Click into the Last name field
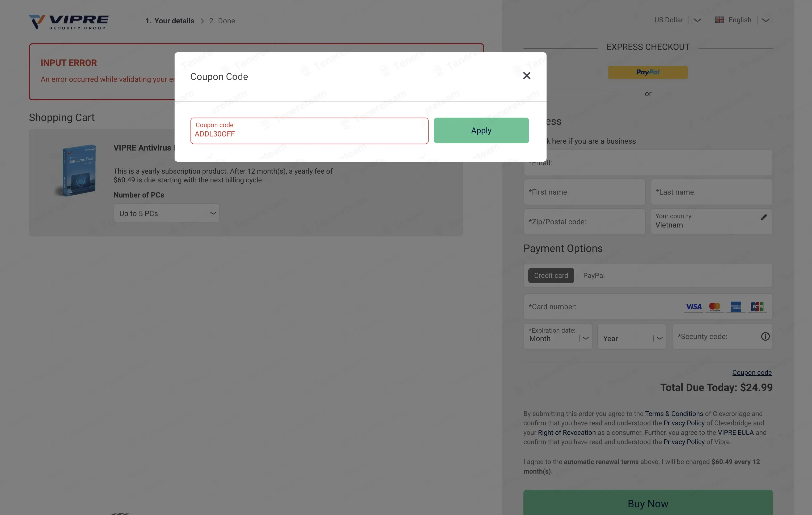Screen dimensions: 812x515 [712, 192]
